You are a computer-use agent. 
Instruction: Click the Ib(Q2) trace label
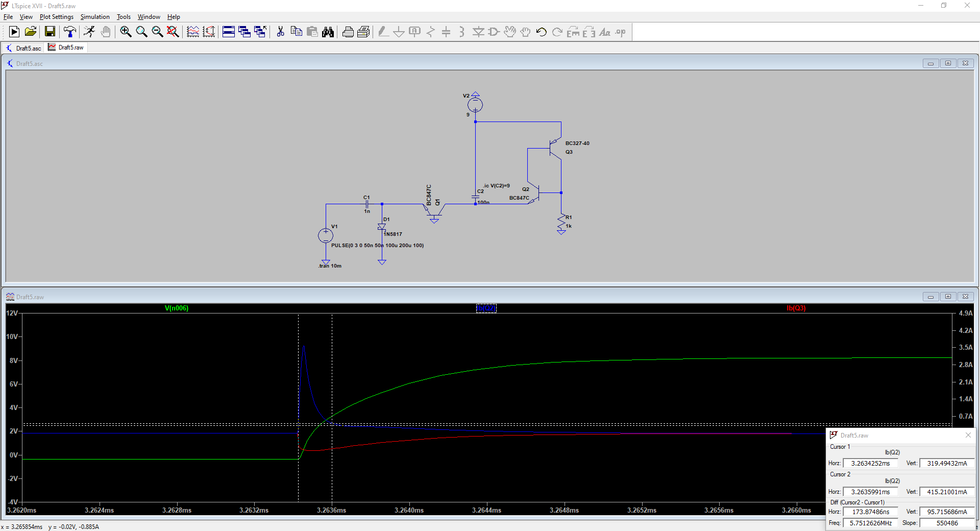pos(486,308)
